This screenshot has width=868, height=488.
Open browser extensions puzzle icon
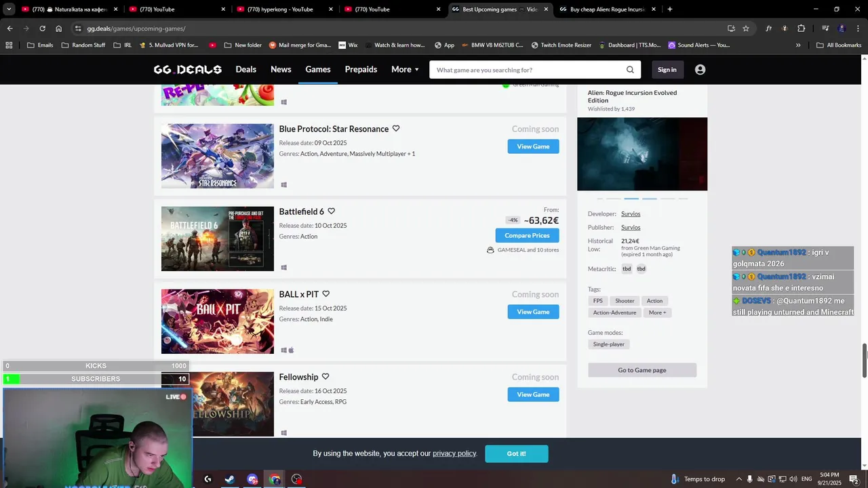pos(801,28)
